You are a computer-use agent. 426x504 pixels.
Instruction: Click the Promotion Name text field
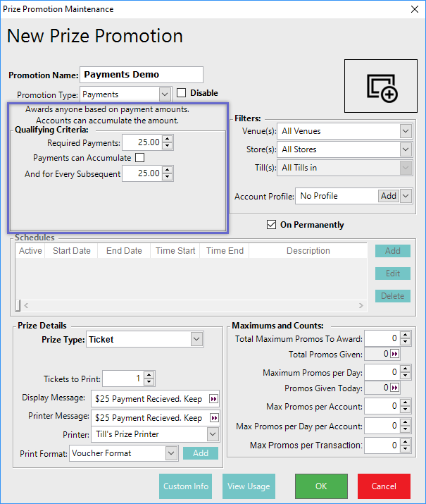142,75
